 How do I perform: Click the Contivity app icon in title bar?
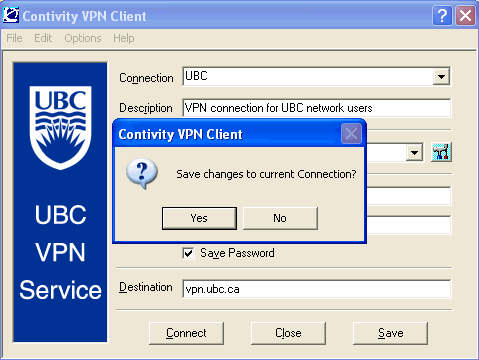point(10,15)
